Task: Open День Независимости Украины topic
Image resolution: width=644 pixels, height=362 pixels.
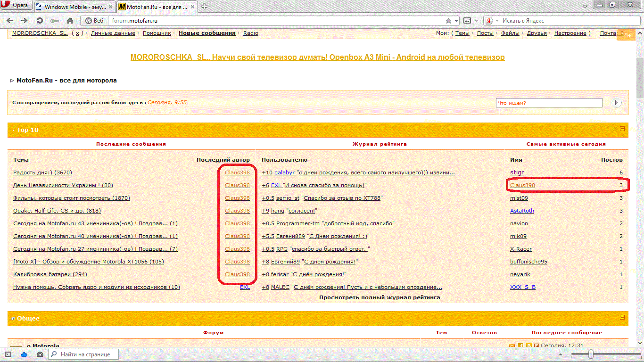Action: tap(63, 185)
